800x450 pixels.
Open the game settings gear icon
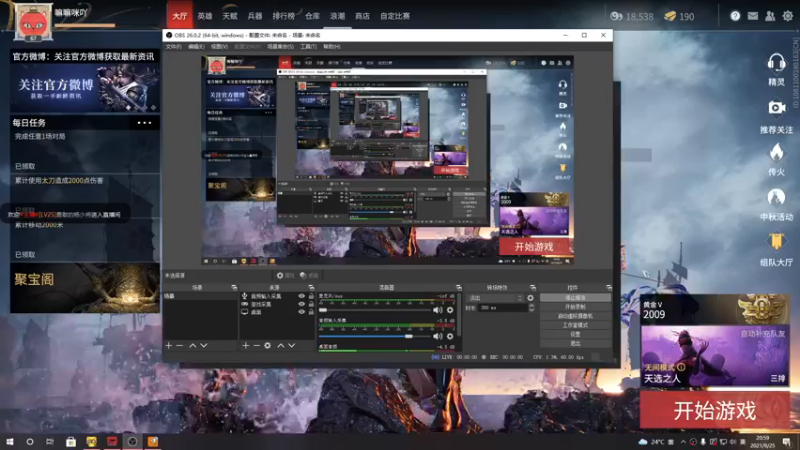[788, 16]
